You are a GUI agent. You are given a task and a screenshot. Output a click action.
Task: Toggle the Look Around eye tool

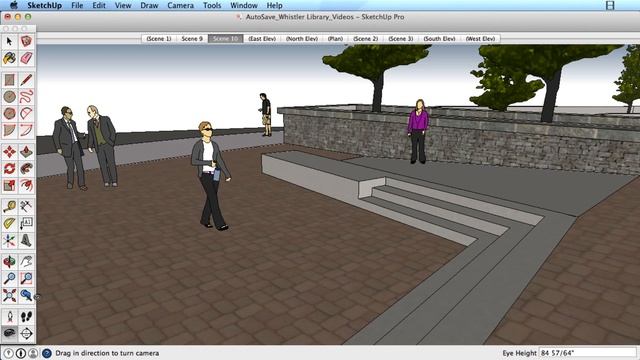pyautogui.click(x=9, y=333)
